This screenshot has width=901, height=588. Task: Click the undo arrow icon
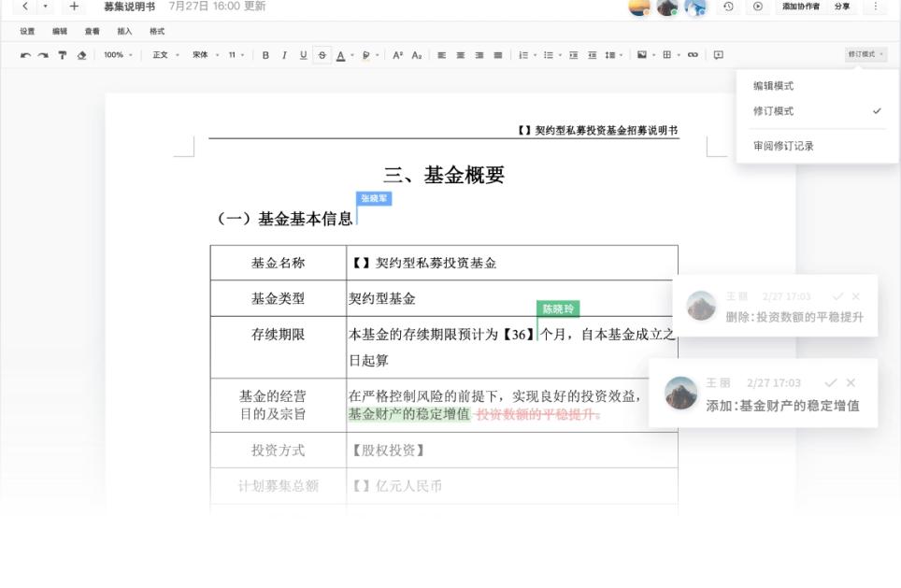[25, 55]
